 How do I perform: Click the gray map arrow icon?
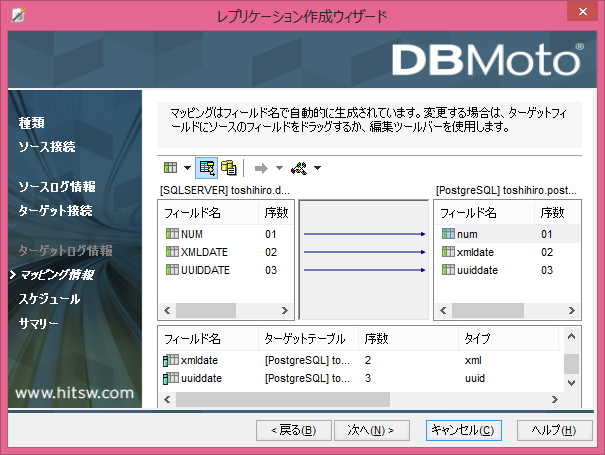[261, 168]
